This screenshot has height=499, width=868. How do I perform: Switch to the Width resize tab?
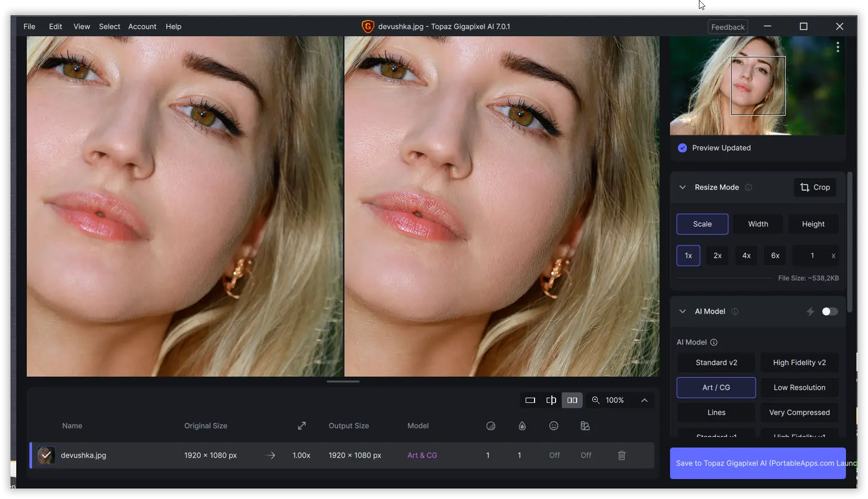coord(758,224)
